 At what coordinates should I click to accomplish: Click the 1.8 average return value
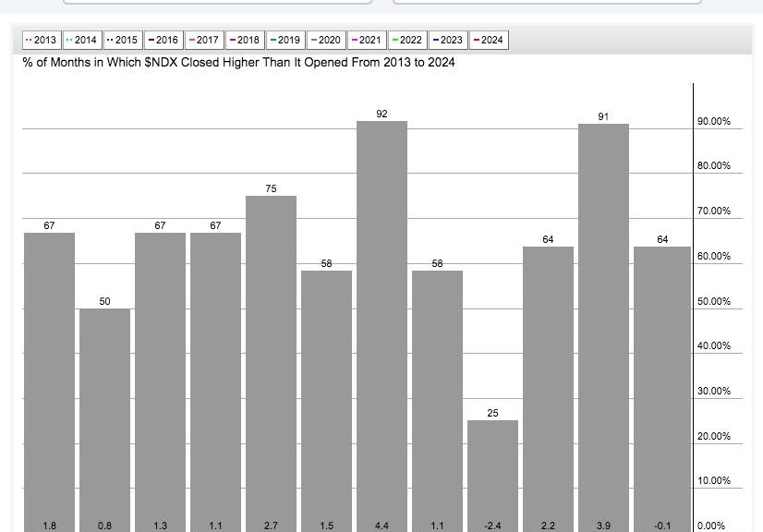pos(49,526)
